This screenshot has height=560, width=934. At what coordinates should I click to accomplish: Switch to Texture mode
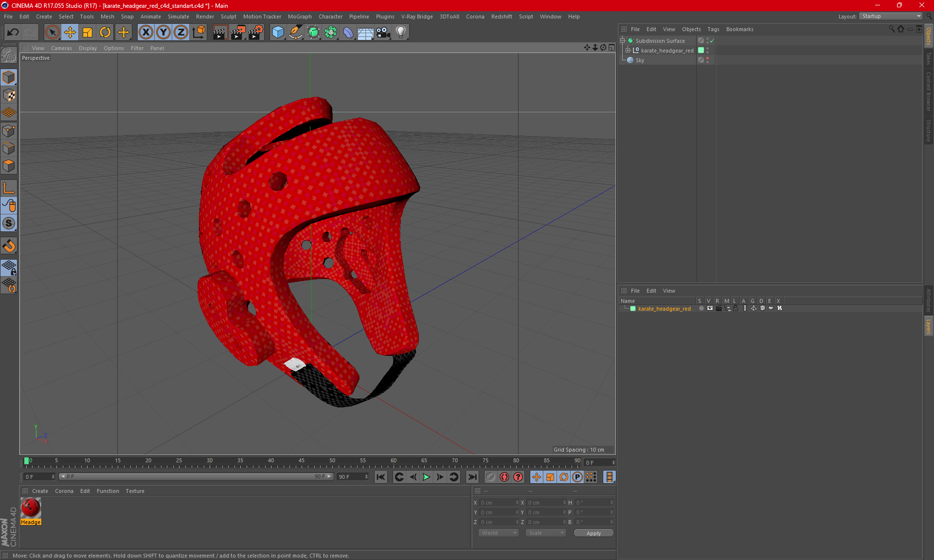(x=9, y=95)
